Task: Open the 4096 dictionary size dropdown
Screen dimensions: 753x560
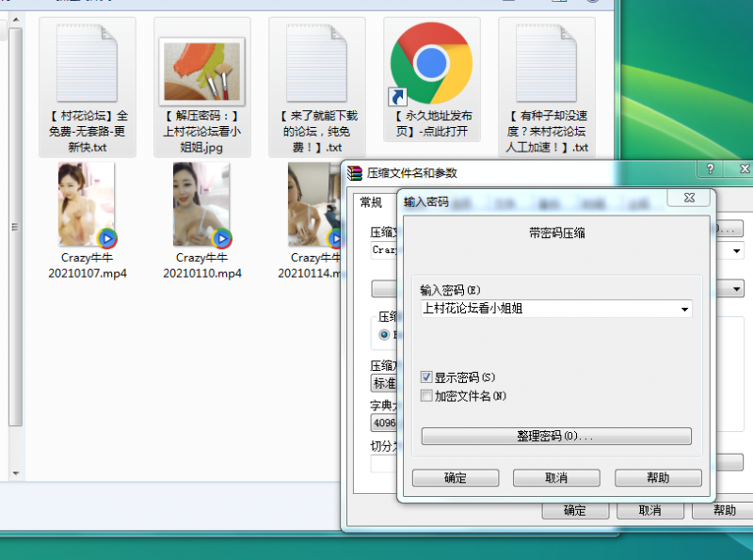Action: (x=382, y=424)
